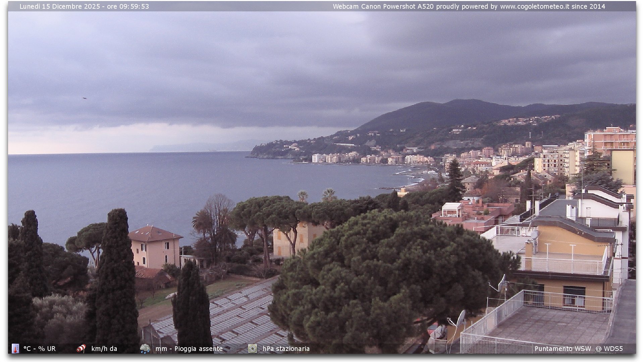Click the "since 2014" header text
This screenshot has width=644, height=362.
tap(588, 6)
